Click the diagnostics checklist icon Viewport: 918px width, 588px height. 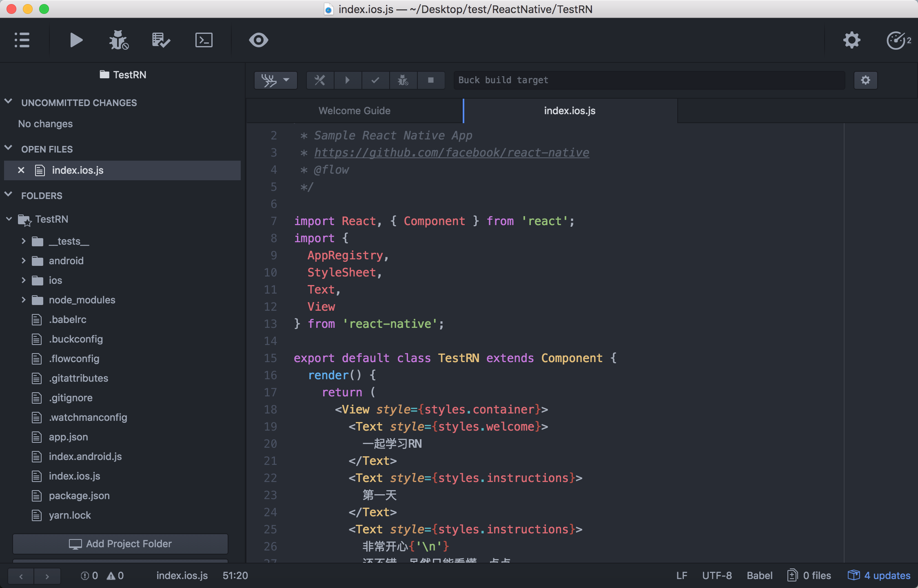pos(161,40)
